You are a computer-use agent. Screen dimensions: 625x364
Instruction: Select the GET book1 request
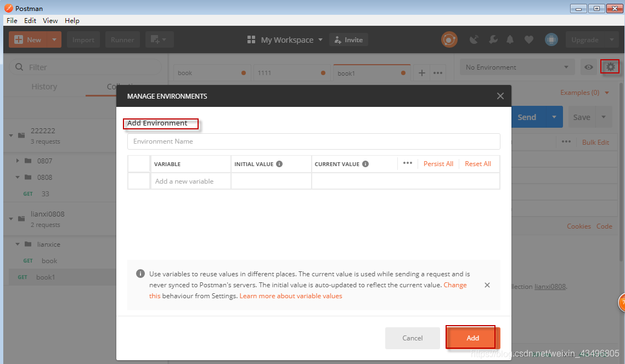click(63, 277)
